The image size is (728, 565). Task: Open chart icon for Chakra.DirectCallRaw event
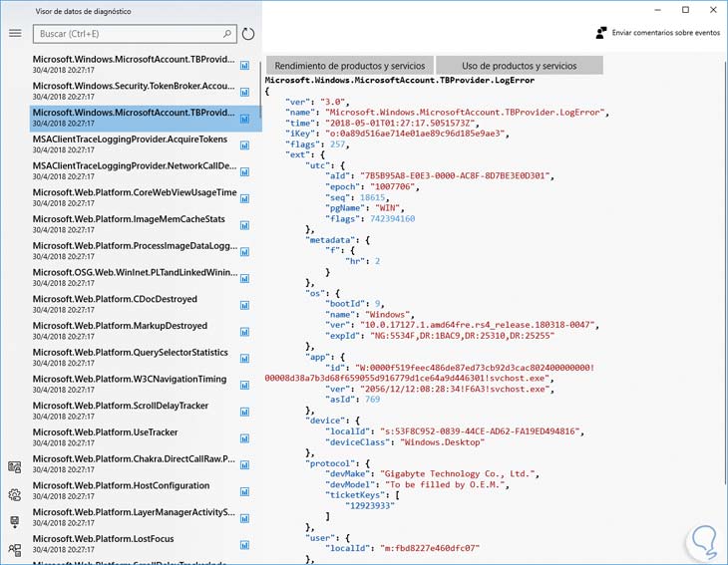coord(244,465)
